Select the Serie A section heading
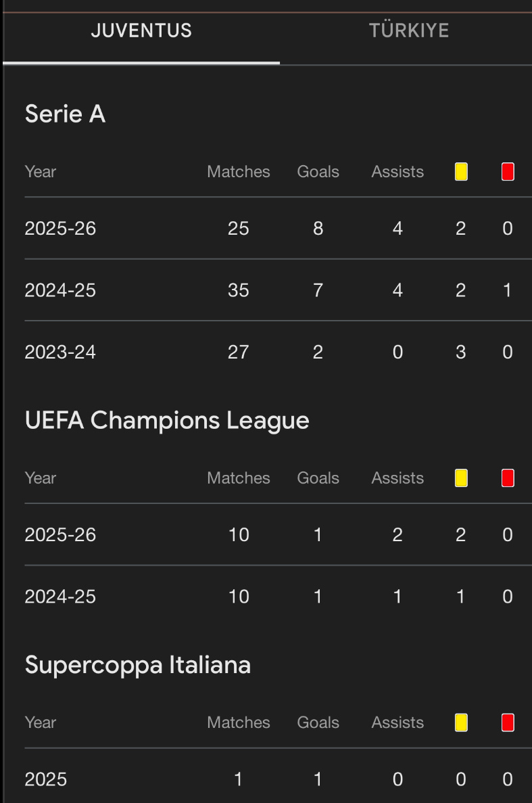532x803 pixels. (65, 114)
